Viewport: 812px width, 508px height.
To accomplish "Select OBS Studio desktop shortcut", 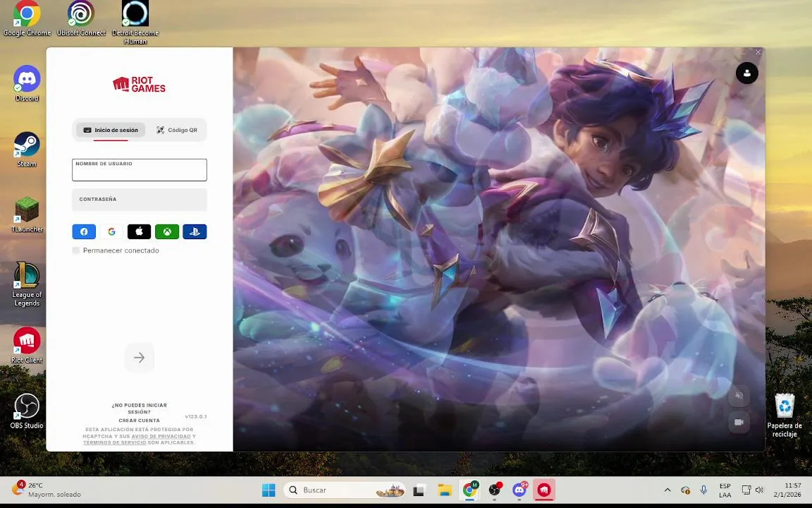I will pos(27,411).
